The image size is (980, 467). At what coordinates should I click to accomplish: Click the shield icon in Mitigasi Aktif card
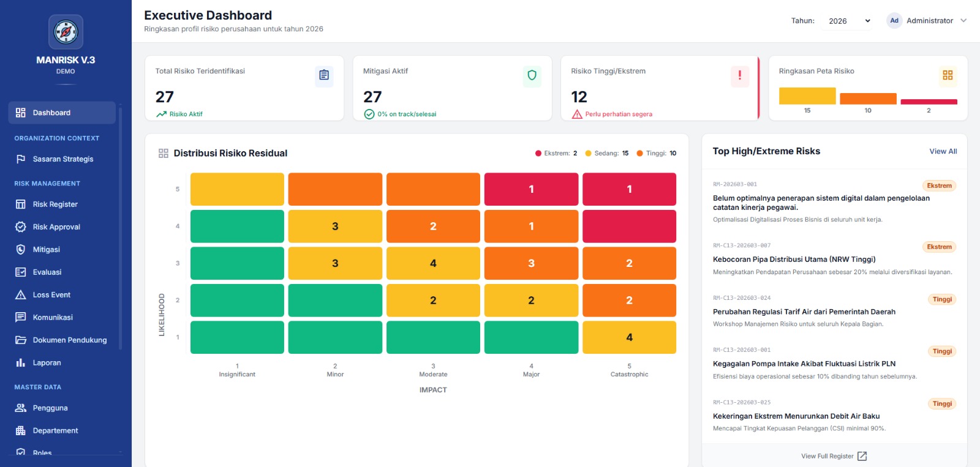click(x=532, y=75)
